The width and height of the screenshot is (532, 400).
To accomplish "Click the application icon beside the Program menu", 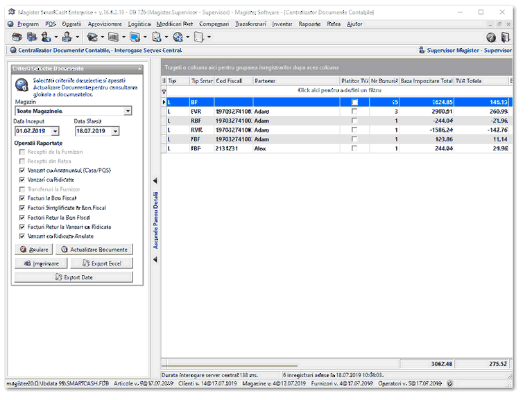I will point(10,24).
